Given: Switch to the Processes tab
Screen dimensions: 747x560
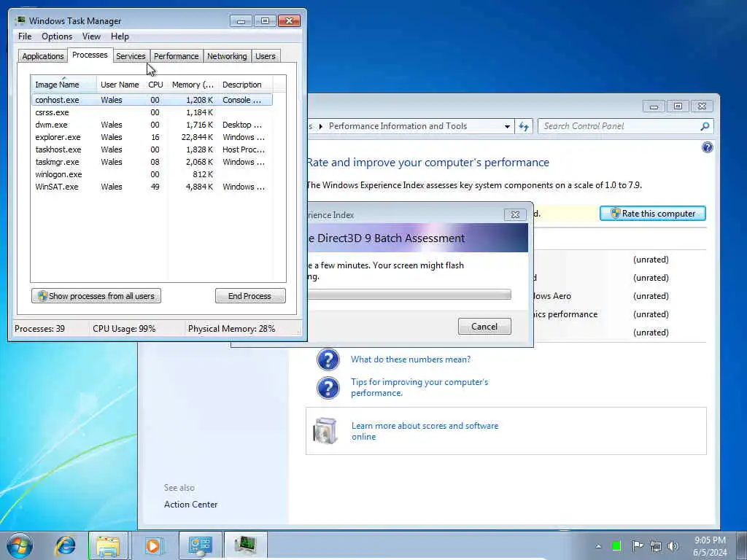Looking at the screenshot, I should [x=90, y=55].
